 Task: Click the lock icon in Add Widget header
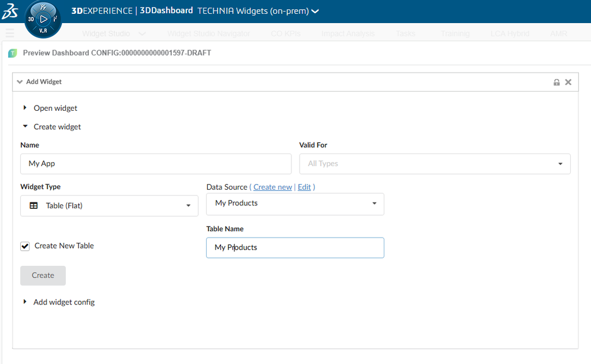[556, 82]
